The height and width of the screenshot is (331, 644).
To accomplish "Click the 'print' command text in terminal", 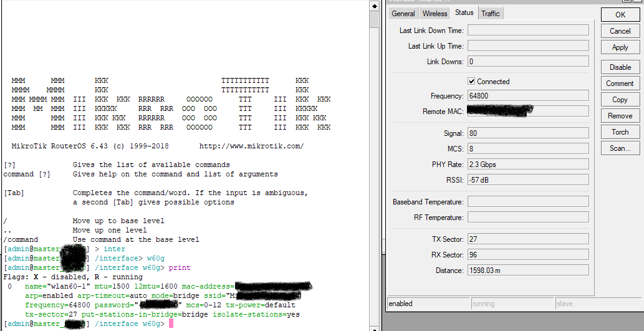I will 180,268.
